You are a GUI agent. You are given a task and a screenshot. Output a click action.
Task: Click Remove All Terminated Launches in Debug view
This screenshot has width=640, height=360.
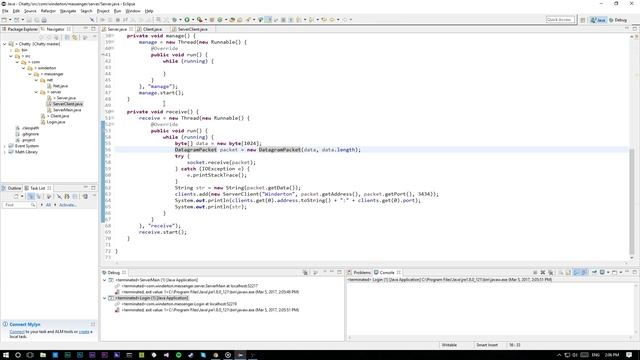pyautogui.click(x=305, y=272)
